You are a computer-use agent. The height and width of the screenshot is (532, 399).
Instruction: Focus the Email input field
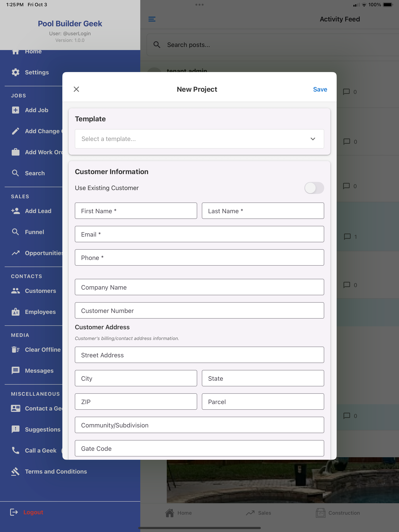click(199, 234)
